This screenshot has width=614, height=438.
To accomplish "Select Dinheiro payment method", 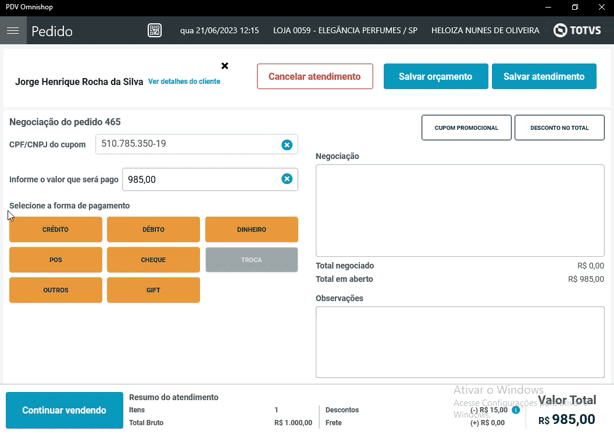I will [251, 229].
